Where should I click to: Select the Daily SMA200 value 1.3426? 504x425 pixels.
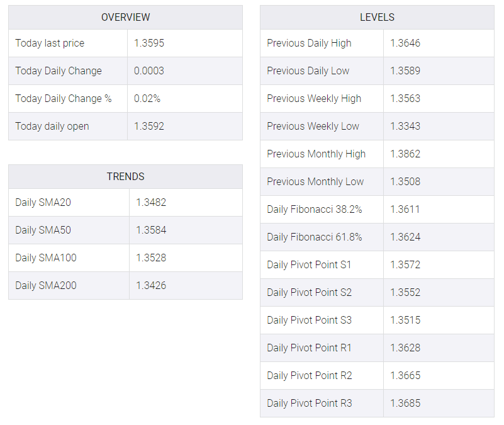coord(151,285)
